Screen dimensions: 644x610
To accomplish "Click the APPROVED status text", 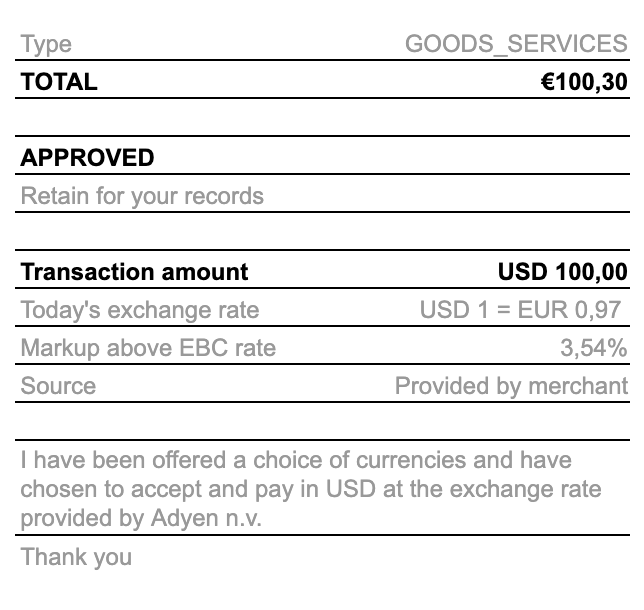I will click(x=87, y=158).
